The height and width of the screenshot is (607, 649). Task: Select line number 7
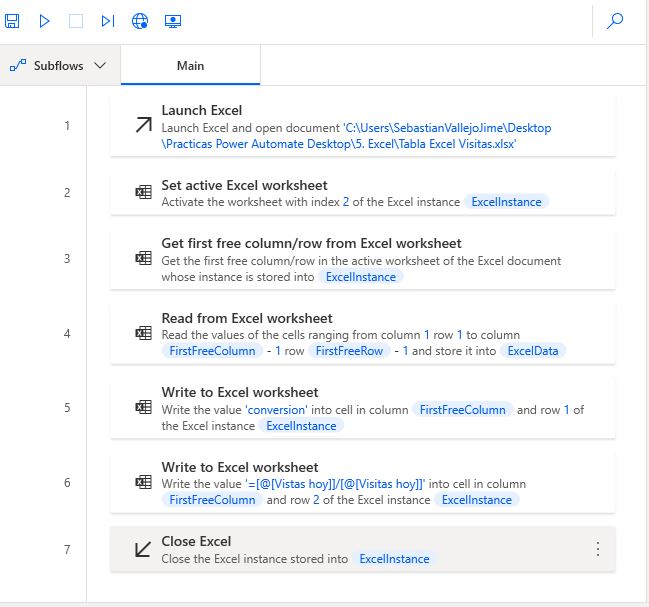coord(67,549)
